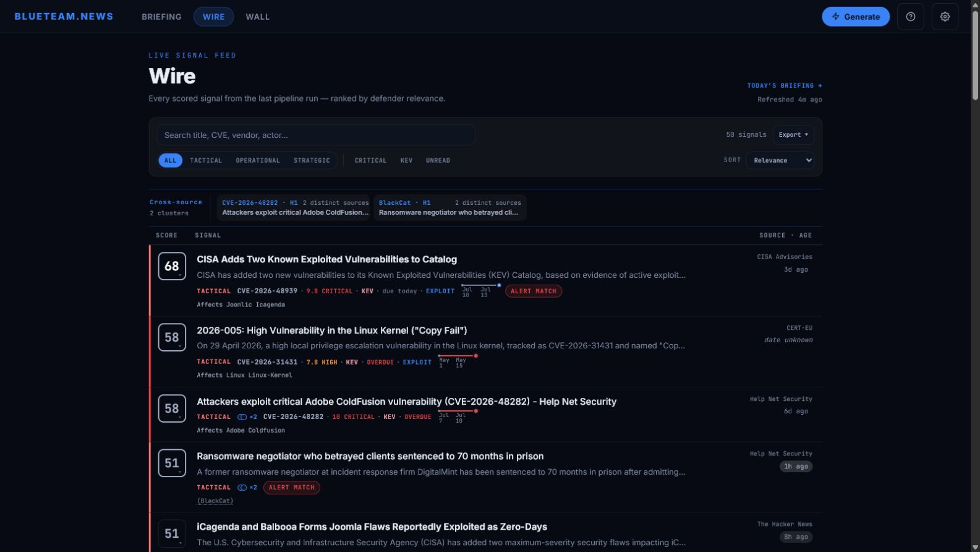Click the score 51 badge for Ransomware negotiator
The image size is (980, 552).
pos(172,463)
